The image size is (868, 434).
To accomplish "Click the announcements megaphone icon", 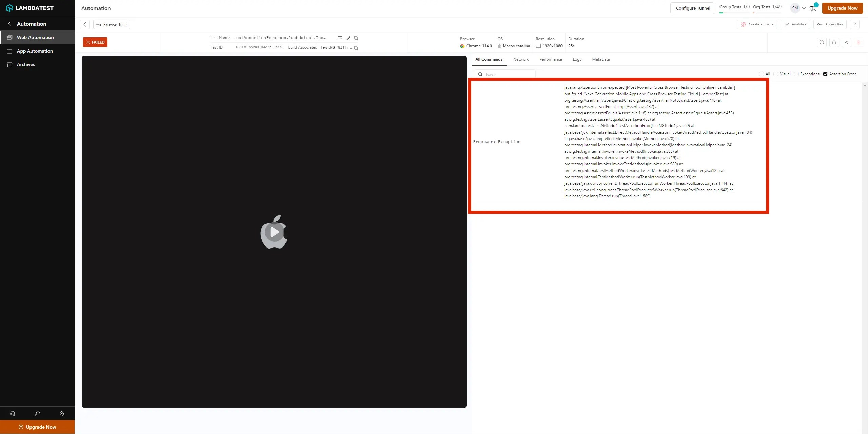I will pos(813,8).
